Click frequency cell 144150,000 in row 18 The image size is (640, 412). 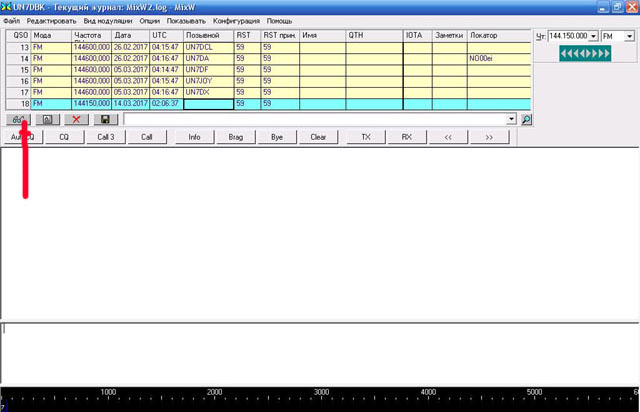click(91, 104)
